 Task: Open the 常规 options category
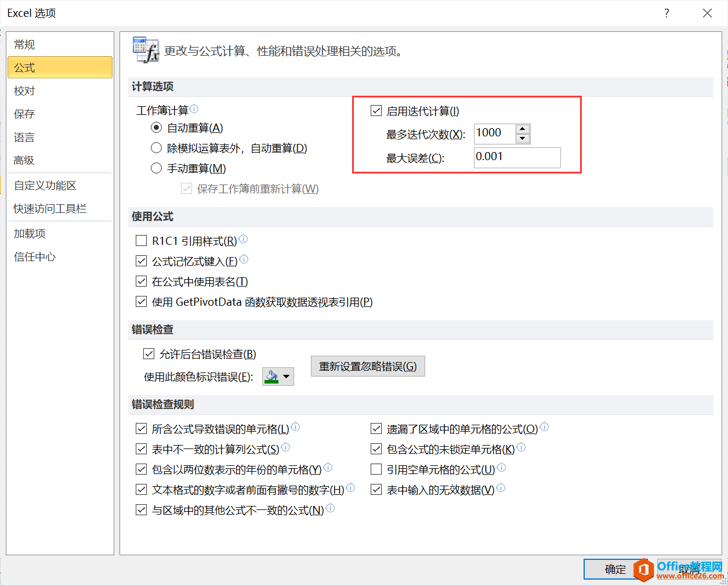coord(60,44)
